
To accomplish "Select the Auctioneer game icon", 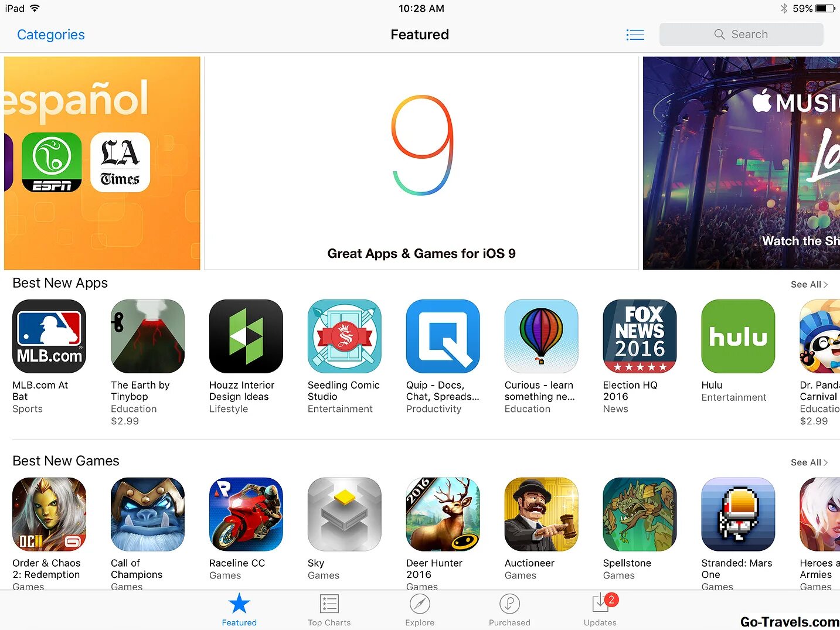I will (x=541, y=514).
